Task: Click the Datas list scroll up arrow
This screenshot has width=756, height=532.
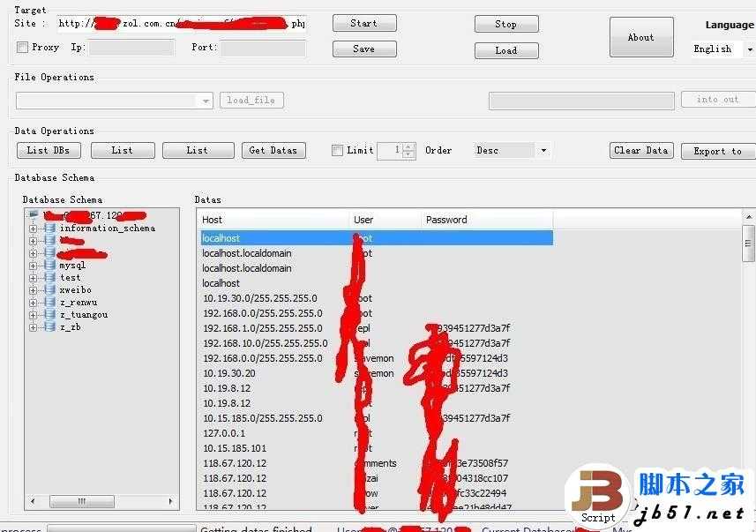Action: coord(749,216)
